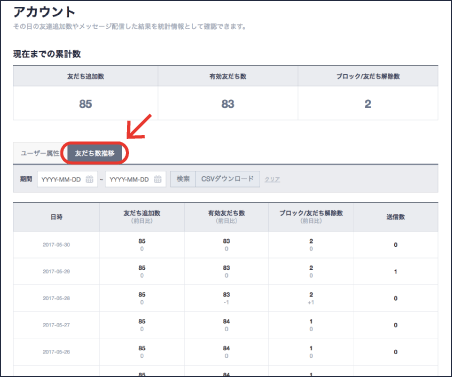
Task: Click the date cell 2017-05-29
Action: [x=56, y=272]
